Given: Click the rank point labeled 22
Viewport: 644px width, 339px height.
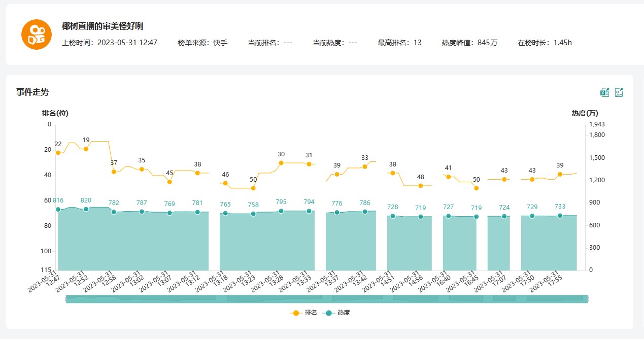Looking at the screenshot, I should (x=58, y=153).
